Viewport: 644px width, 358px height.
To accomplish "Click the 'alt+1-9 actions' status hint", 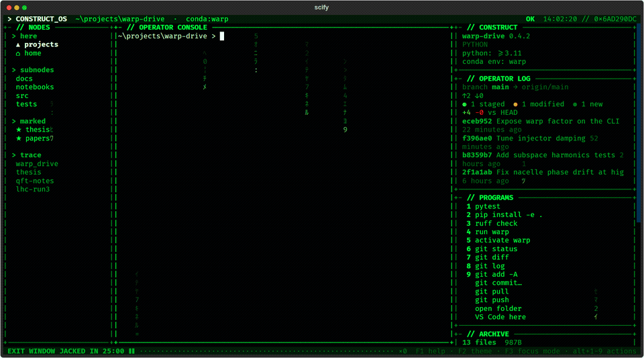I will [x=604, y=351].
